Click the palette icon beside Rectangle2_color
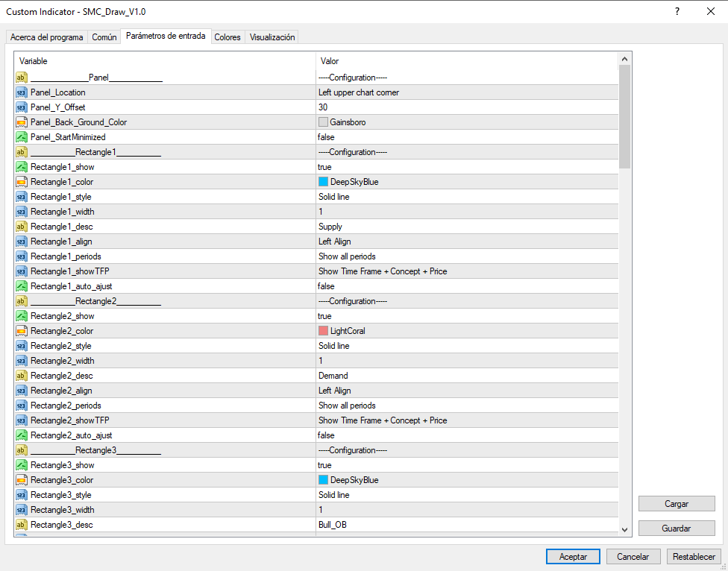 [20, 331]
